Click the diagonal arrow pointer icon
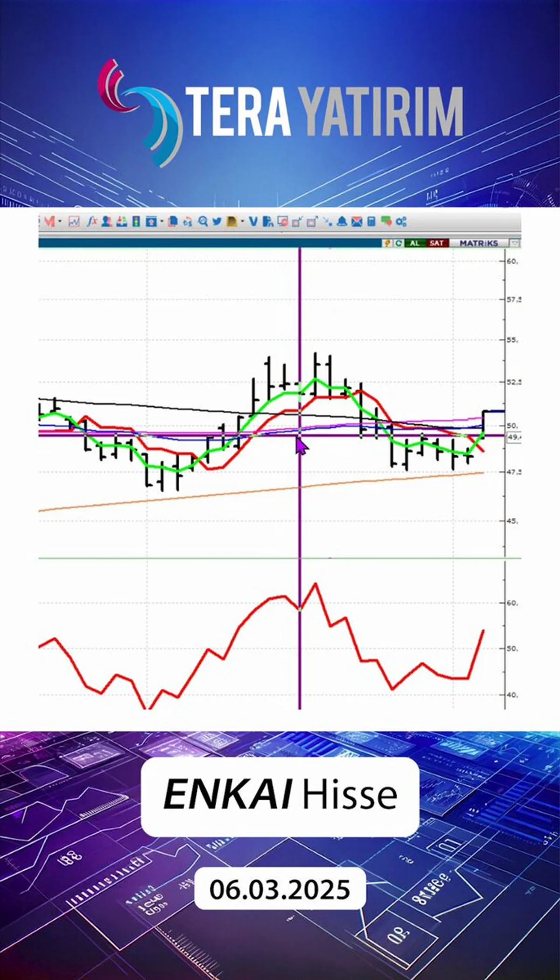Viewport: 560px width, 980px height. (327, 221)
